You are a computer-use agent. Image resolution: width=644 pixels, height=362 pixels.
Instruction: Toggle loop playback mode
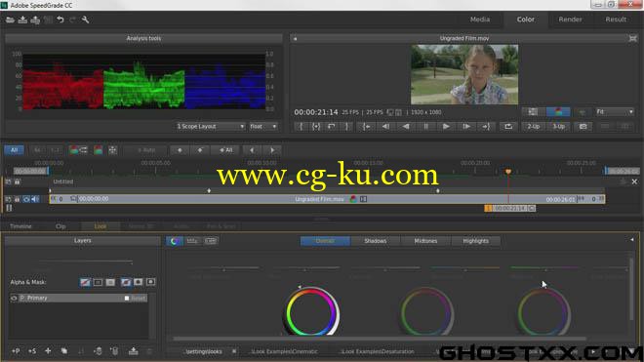pyautogui.click(x=508, y=127)
